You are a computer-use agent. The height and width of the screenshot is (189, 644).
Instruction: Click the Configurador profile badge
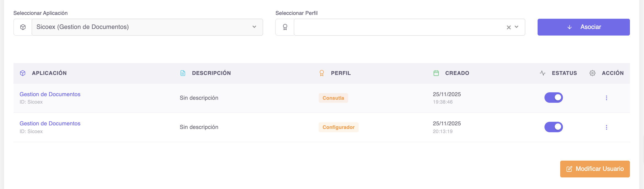pyautogui.click(x=339, y=127)
